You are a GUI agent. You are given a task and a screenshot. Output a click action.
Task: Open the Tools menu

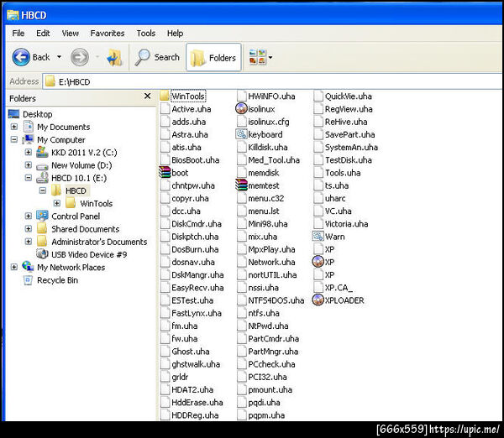coord(145,33)
